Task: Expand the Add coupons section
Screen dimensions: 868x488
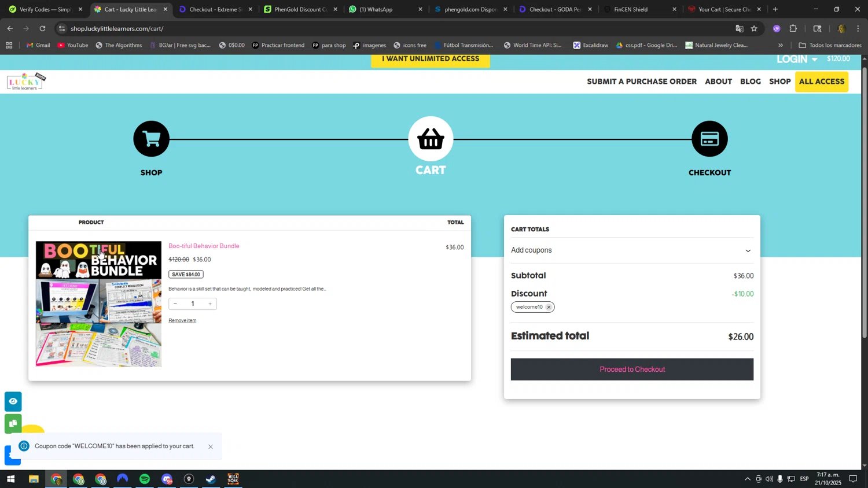Action: point(632,250)
